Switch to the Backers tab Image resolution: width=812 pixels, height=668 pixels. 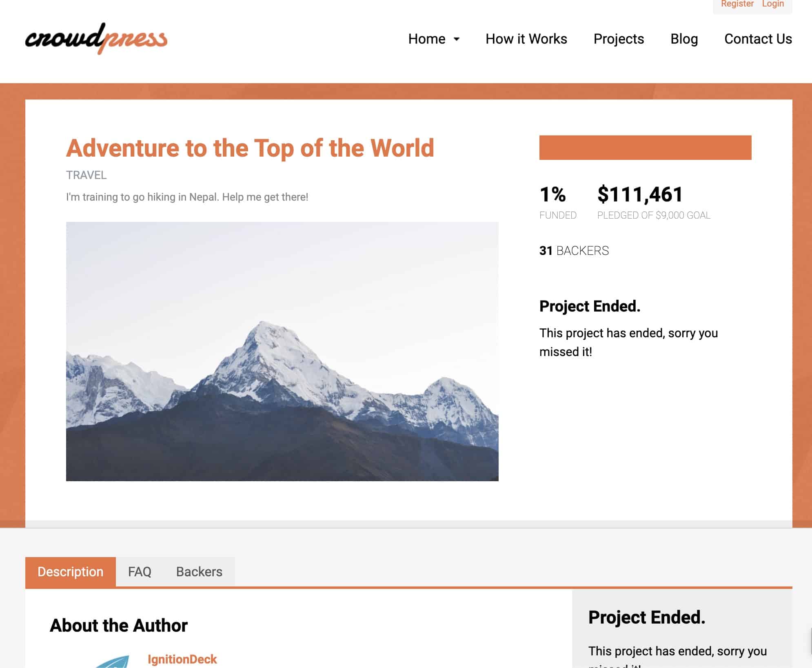click(199, 572)
